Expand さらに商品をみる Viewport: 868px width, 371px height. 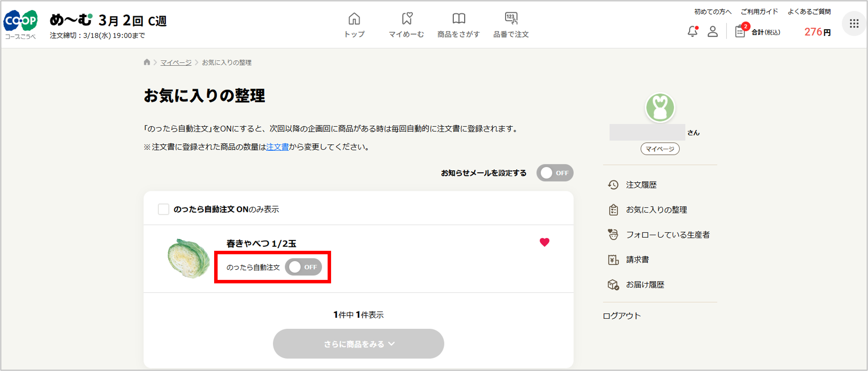click(358, 344)
